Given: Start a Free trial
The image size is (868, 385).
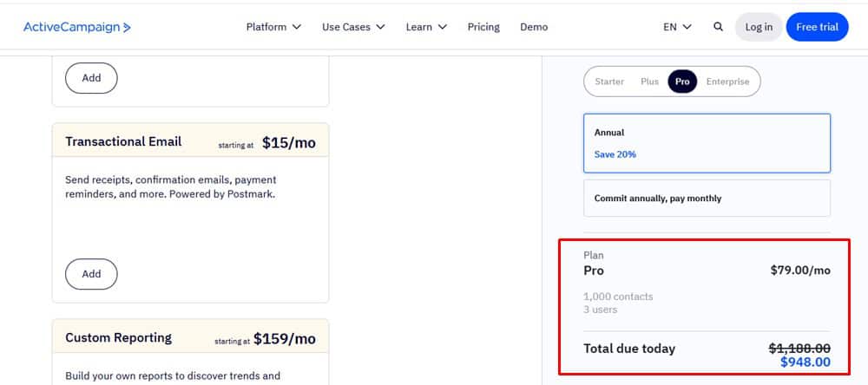Looking at the screenshot, I should point(817,27).
